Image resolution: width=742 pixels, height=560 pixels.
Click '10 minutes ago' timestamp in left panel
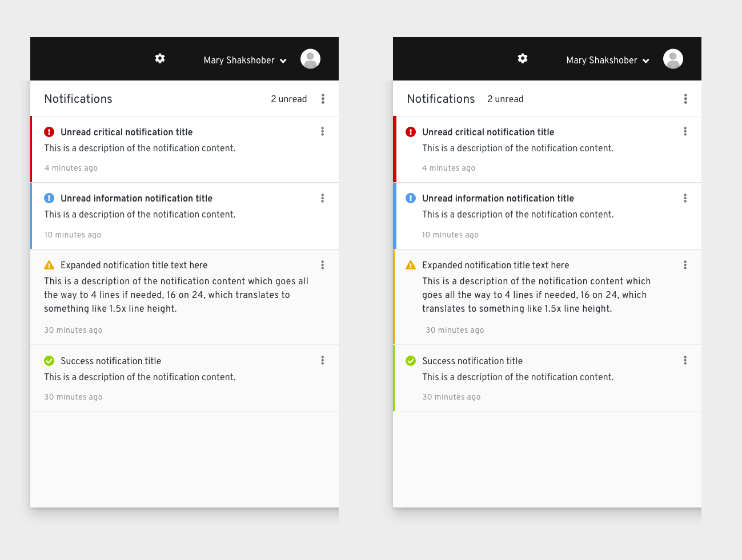point(73,235)
